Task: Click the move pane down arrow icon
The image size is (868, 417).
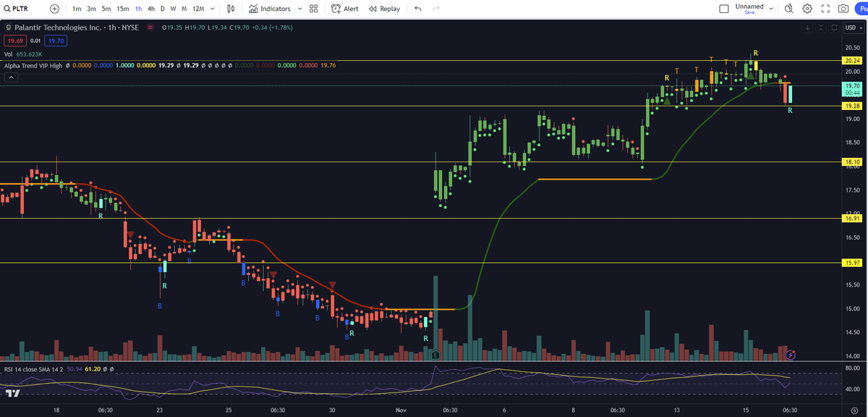Action: pos(807,28)
